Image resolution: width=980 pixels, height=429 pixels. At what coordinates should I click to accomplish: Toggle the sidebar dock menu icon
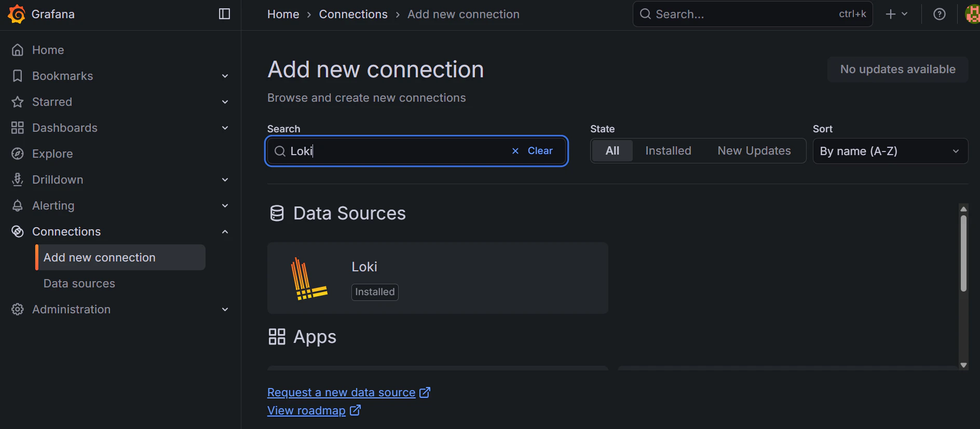pyautogui.click(x=224, y=14)
